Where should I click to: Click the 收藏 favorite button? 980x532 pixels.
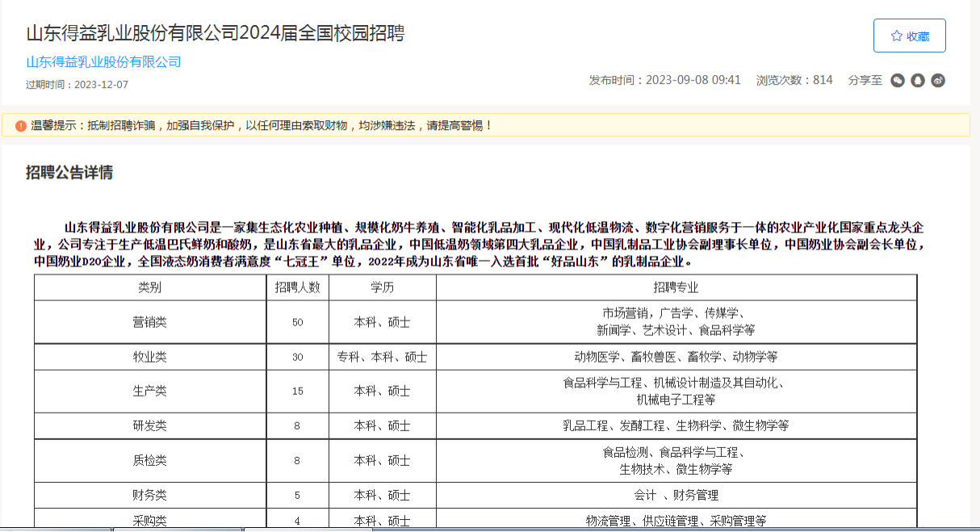909,36
